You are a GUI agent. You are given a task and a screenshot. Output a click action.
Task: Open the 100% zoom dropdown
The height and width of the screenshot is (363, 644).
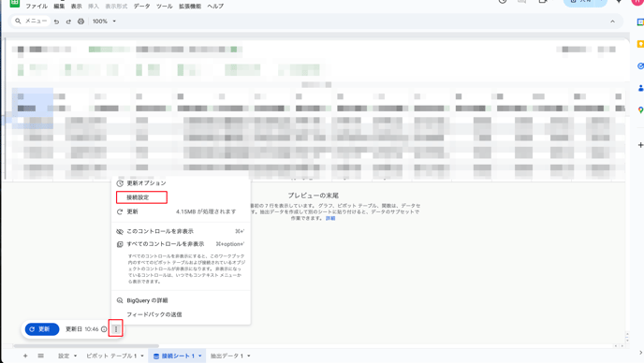click(x=104, y=22)
